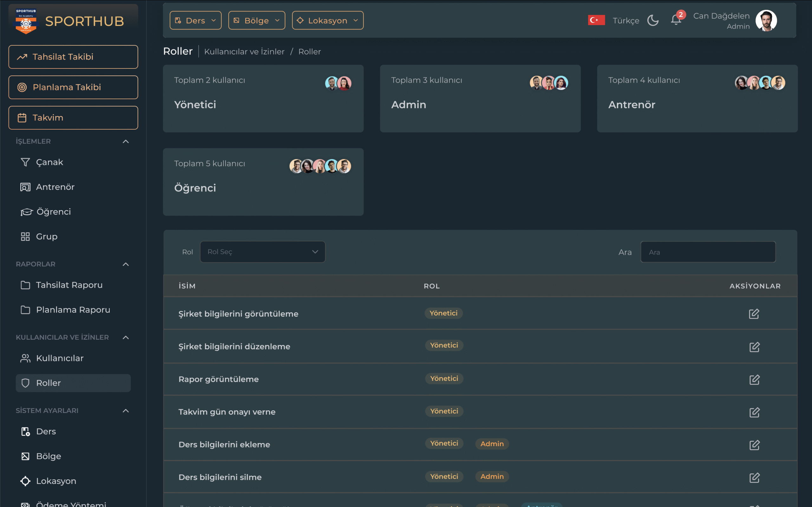This screenshot has width=812, height=507.
Task: Open Tahsilat Raporu menu item
Action: [69, 285]
